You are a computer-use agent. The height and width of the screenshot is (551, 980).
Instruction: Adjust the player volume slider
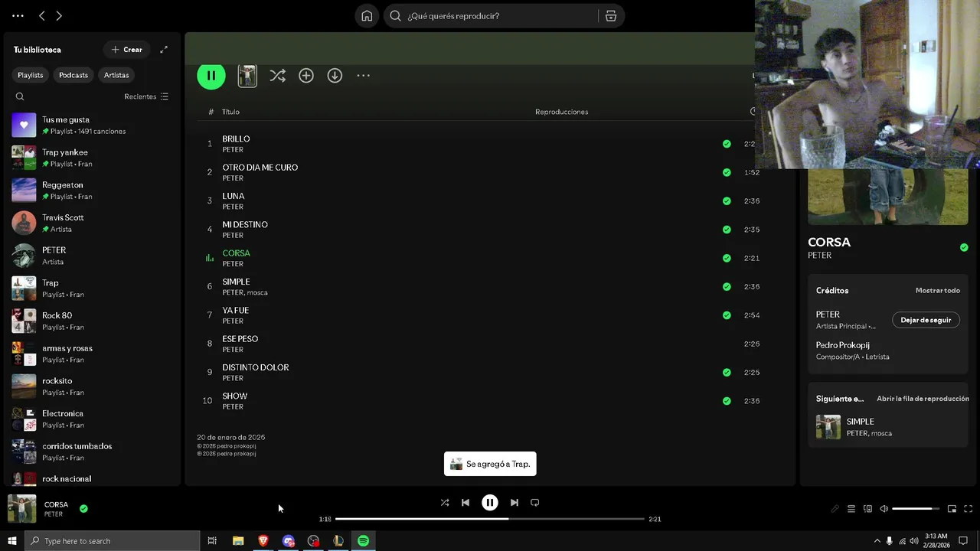pos(916,509)
